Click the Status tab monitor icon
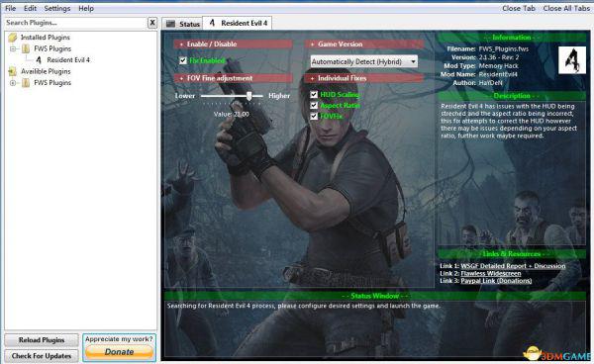Viewport: 594px width, 364px height. pos(171,24)
